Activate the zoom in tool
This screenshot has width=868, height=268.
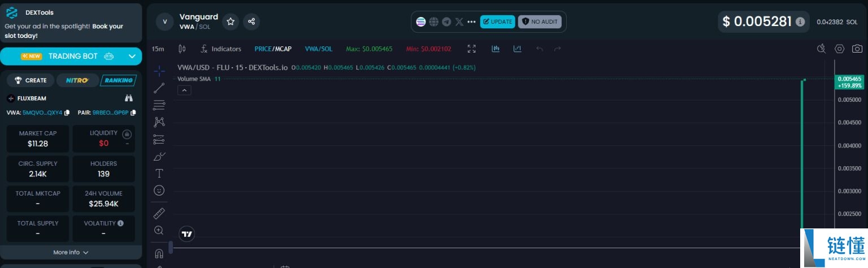[x=159, y=230]
